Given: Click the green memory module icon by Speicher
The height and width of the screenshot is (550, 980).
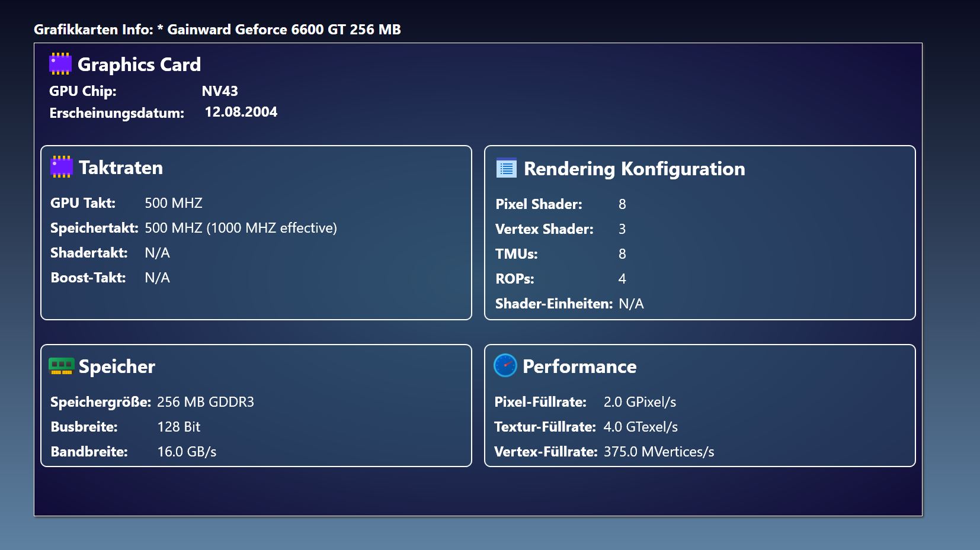Looking at the screenshot, I should 62,366.
